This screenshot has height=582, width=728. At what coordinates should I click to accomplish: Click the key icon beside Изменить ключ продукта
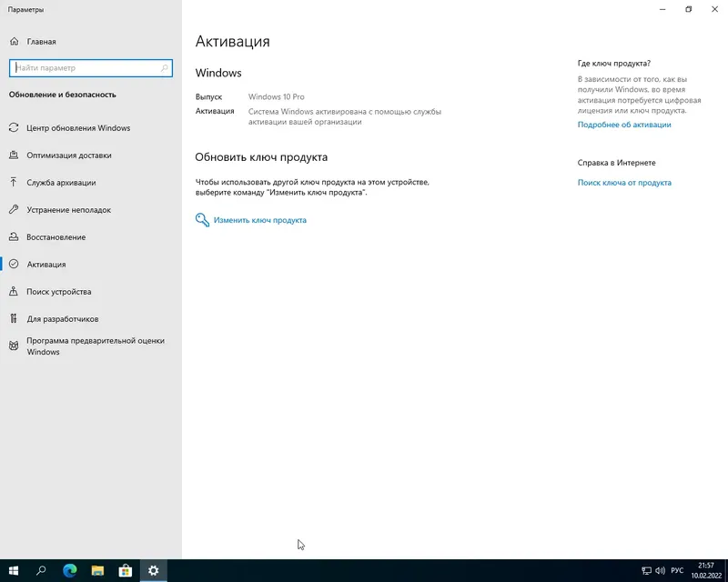click(x=202, y=220)
